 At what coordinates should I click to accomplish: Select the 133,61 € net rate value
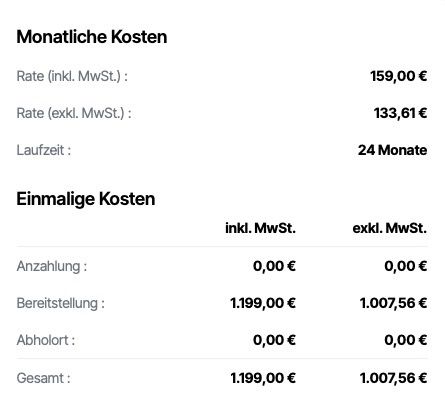(400, 113)
